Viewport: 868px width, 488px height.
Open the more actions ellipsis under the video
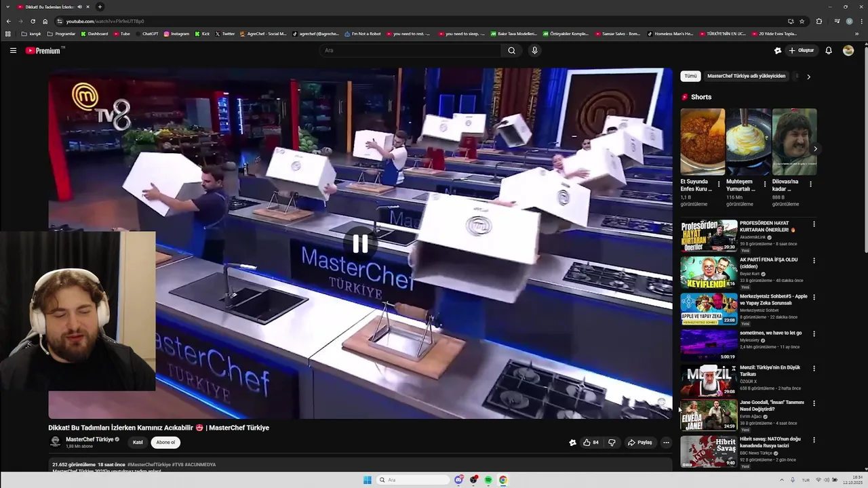pyautogui.click(x=666, y=443)
